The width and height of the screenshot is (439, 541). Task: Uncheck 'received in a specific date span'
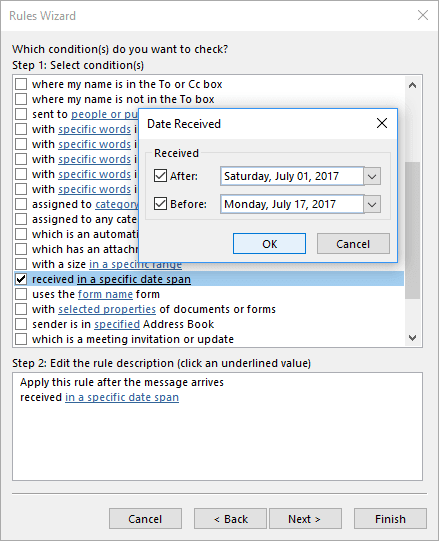21,279
